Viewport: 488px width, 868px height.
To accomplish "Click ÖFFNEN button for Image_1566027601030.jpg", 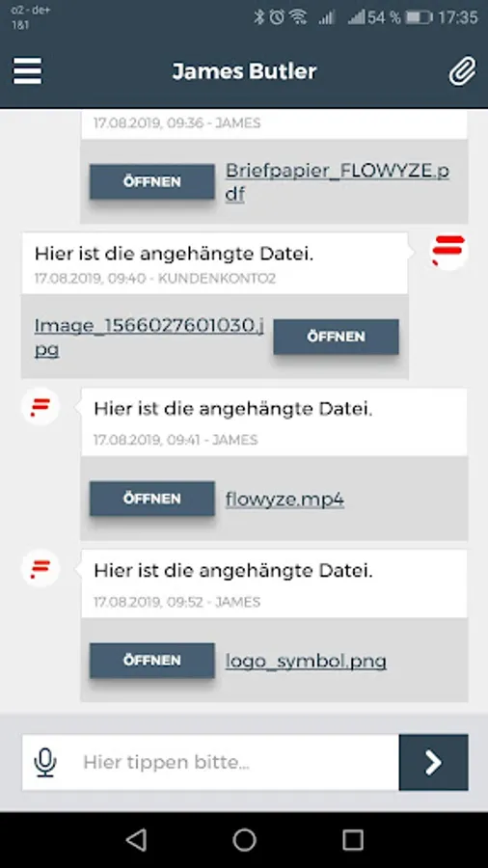I will pos(336,337).
